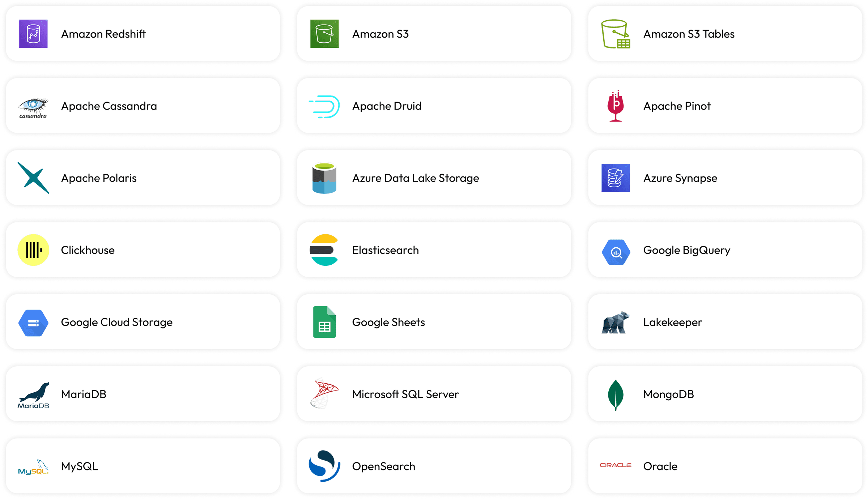Select the Amazon Redshift label
The image size is (868, 499).
pos(103,34)
